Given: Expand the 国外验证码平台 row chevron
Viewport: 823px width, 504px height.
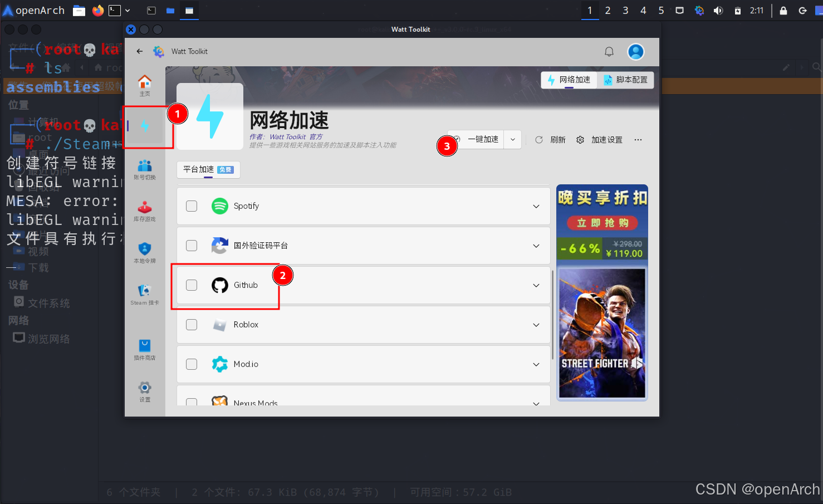Looking at the screenshot, I should [x=536, y=246].
